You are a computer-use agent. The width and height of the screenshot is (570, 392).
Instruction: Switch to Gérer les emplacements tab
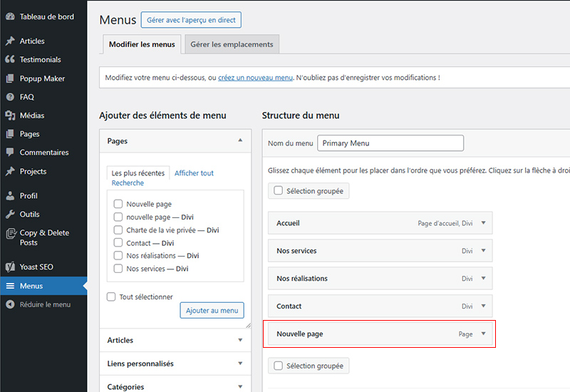232,44
